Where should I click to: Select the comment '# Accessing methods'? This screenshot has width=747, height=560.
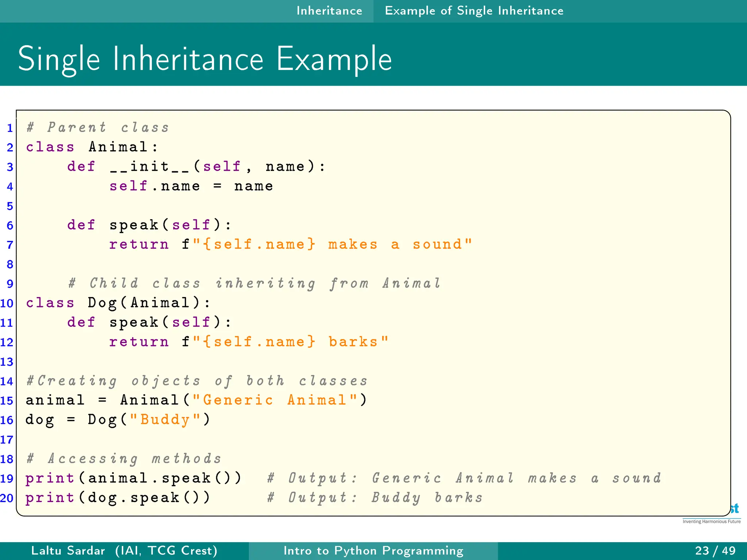click(x=124, y=459)
